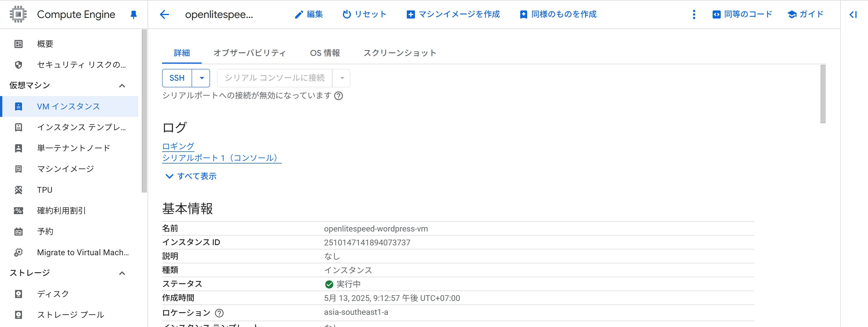
Task: Expand すべて表示 under logs
Action: click(191, 176)
